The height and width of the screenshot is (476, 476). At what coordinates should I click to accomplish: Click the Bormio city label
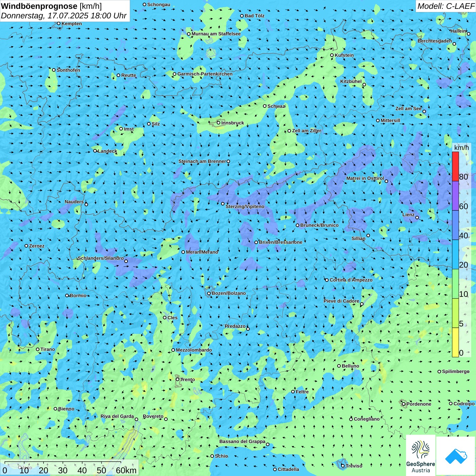[78, 295]
